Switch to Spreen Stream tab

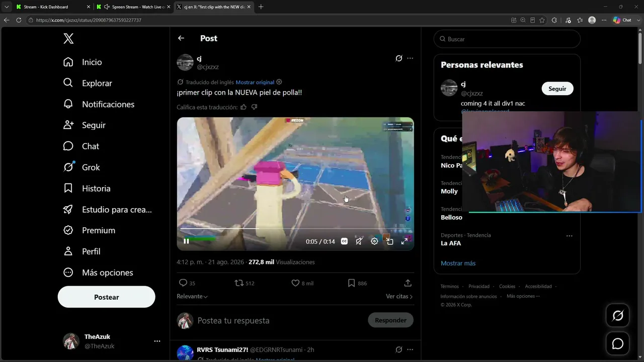133,7
